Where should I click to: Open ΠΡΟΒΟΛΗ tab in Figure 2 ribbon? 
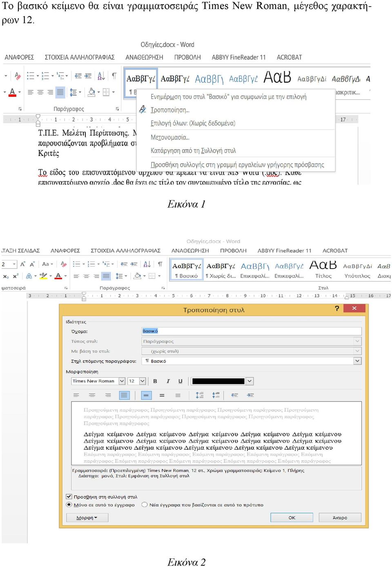[233, 251]
